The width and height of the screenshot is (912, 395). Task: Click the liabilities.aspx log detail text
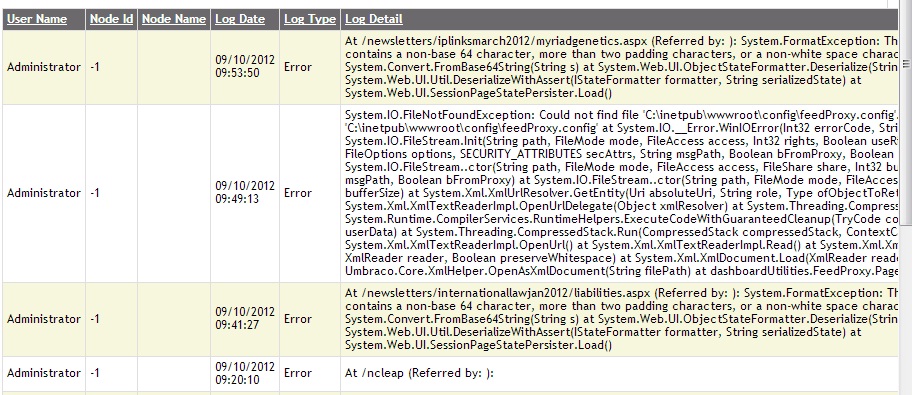tap(622, 319)
